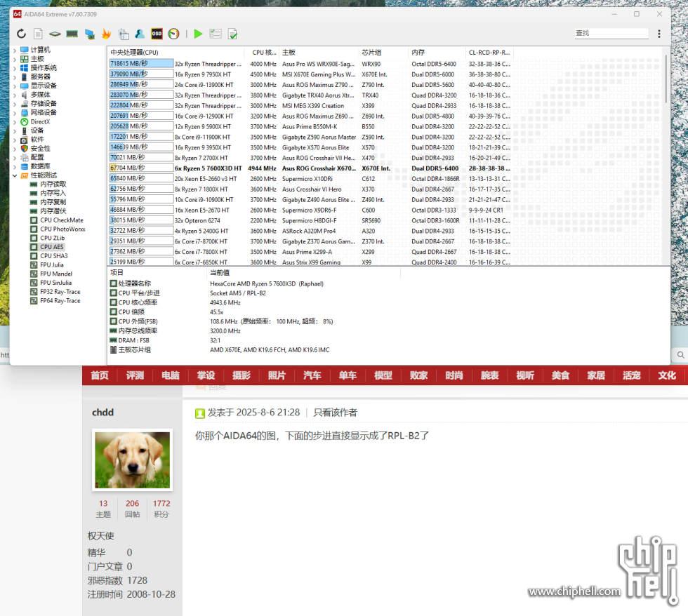Open user chdd profile link
Screen dimensions: 688x616
(102, 413)
